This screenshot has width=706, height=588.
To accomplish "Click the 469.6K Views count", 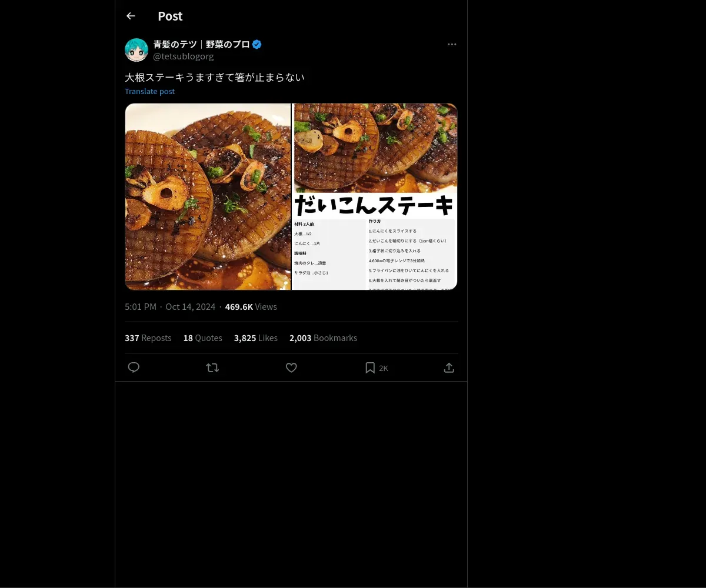I will coord(251,307).
